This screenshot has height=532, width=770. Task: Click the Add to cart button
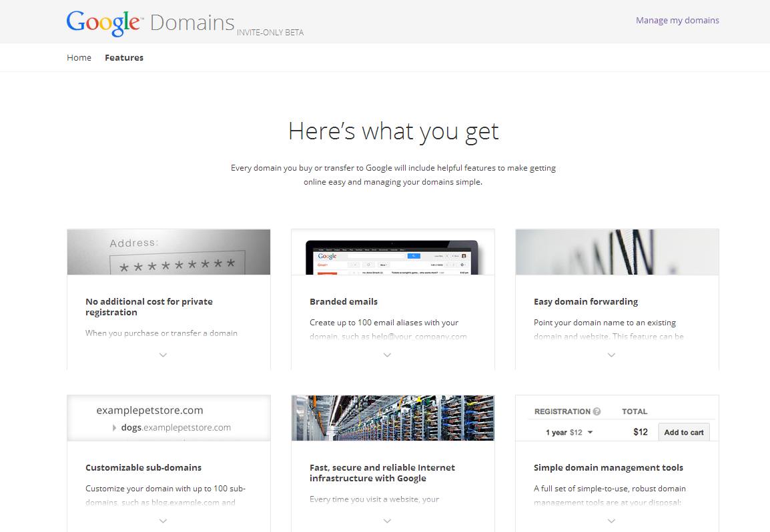[683, 432]
